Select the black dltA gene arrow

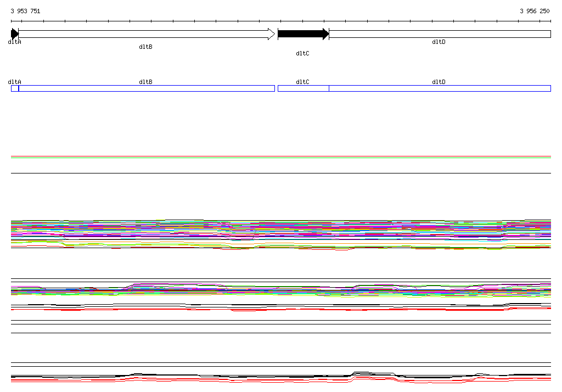[x=15, y=34]
